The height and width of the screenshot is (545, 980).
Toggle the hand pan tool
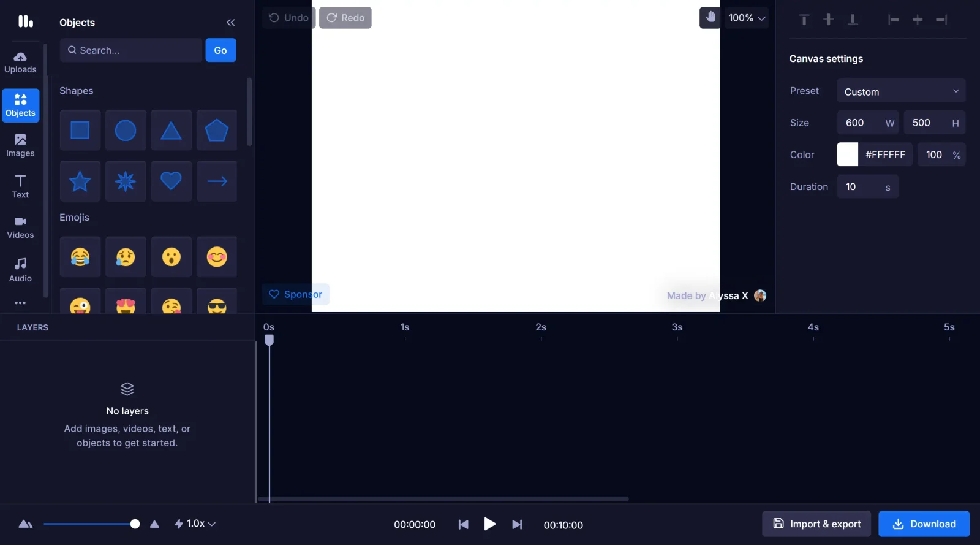click(710, 17)
